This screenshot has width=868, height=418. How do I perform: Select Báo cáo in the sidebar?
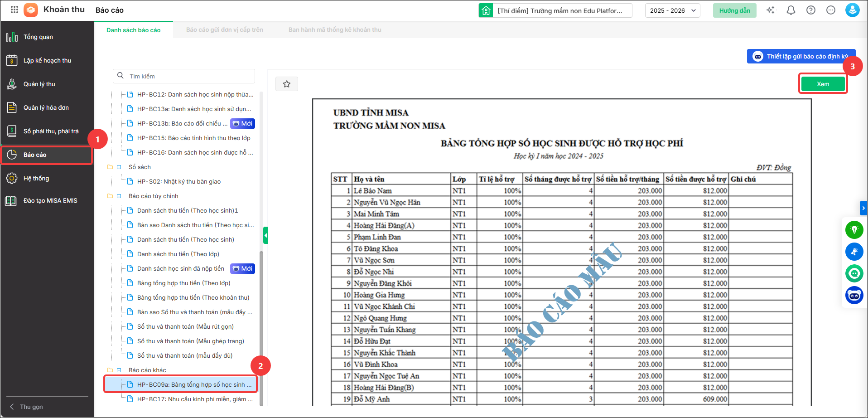coord(47,155)
